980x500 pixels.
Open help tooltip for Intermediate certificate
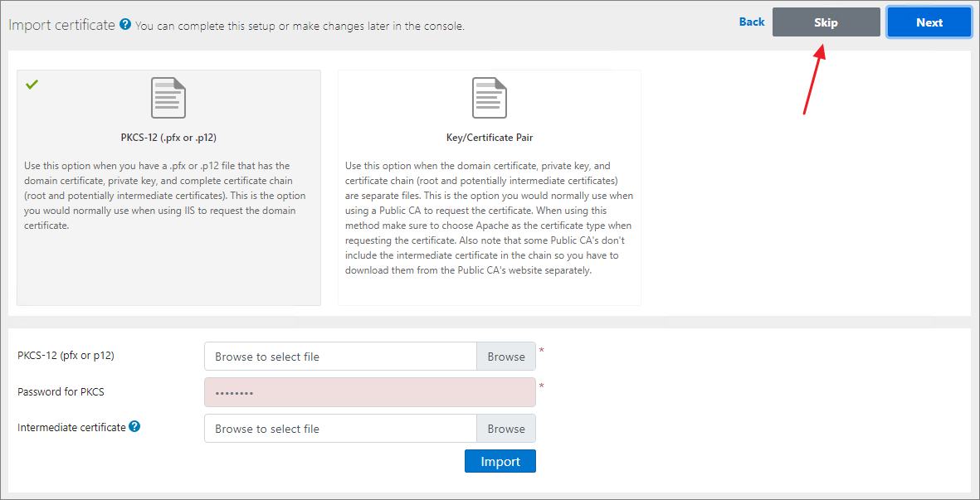click(x=134, y=427)
